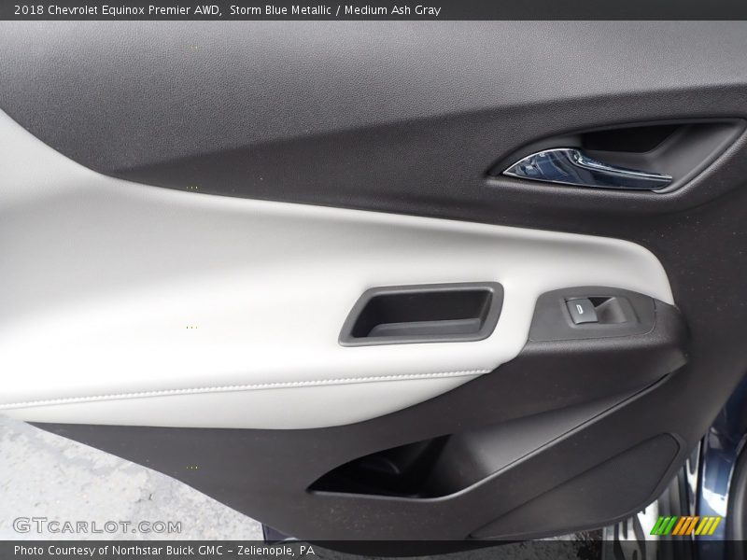Image resolution: width=747 pixels, height=560 pixels.
Task: Click the black window switch bezel
Action: coord(596,313)
